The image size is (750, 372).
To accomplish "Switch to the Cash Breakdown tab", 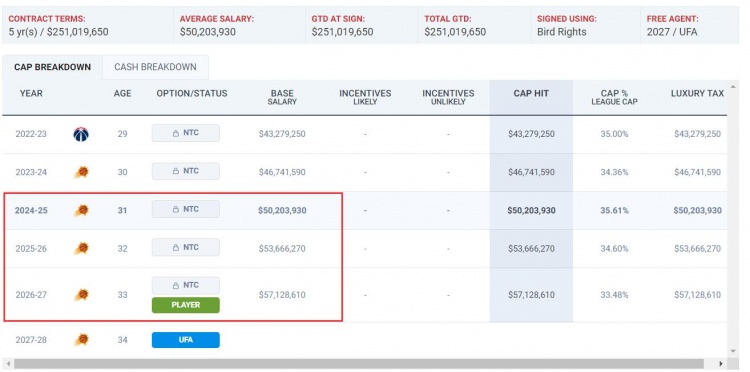I will point(155,67).
